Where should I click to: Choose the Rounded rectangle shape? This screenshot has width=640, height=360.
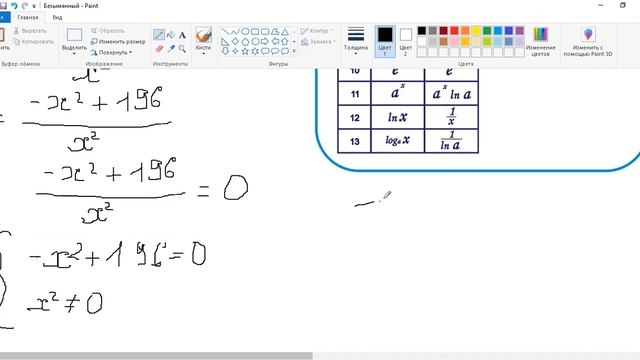(x=265, y=32)
